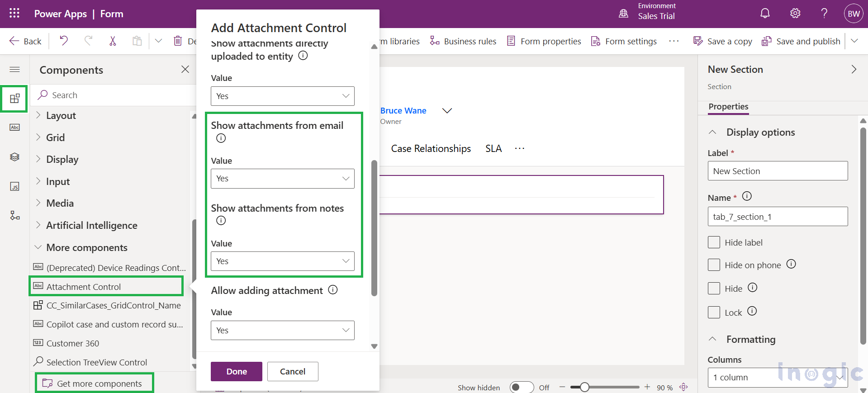
Task: Click the app launcher waffle icon
Action: (x=14, y=14)
